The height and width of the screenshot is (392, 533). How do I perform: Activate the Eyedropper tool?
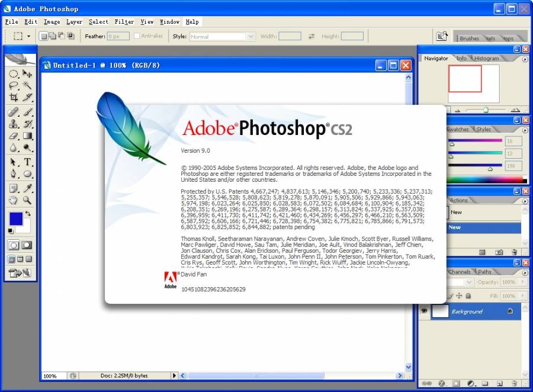click(x=28, y=188)
